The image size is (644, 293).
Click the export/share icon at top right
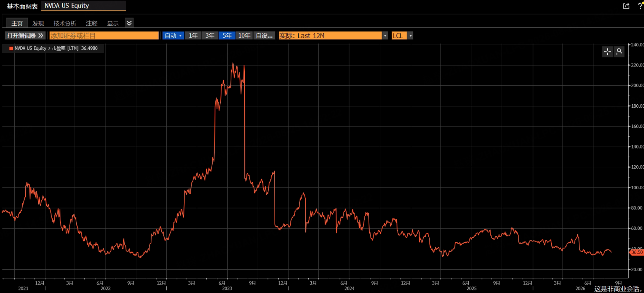point(626,6)
